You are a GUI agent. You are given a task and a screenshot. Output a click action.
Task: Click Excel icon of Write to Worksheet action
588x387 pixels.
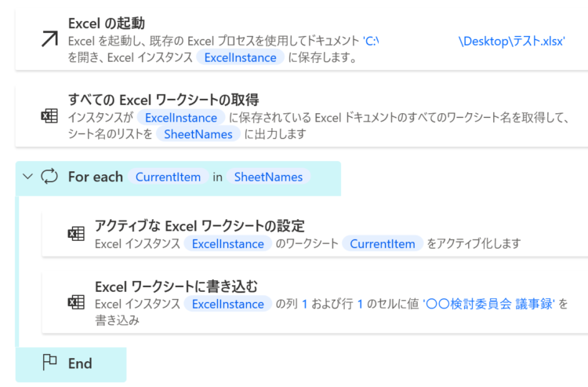pyautogui.click(x=76, y=301)
